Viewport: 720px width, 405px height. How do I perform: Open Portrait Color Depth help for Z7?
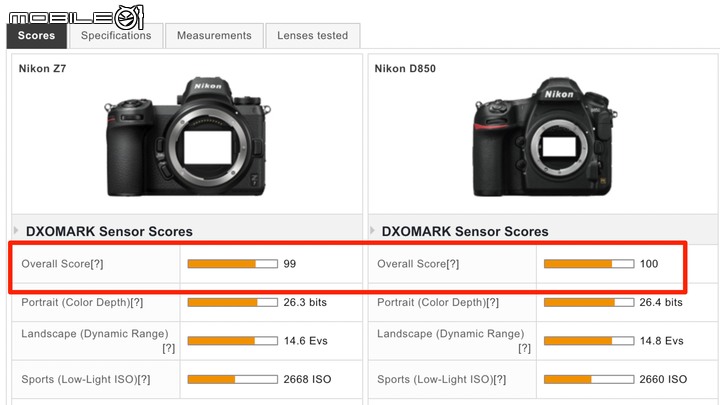(137, 303)
